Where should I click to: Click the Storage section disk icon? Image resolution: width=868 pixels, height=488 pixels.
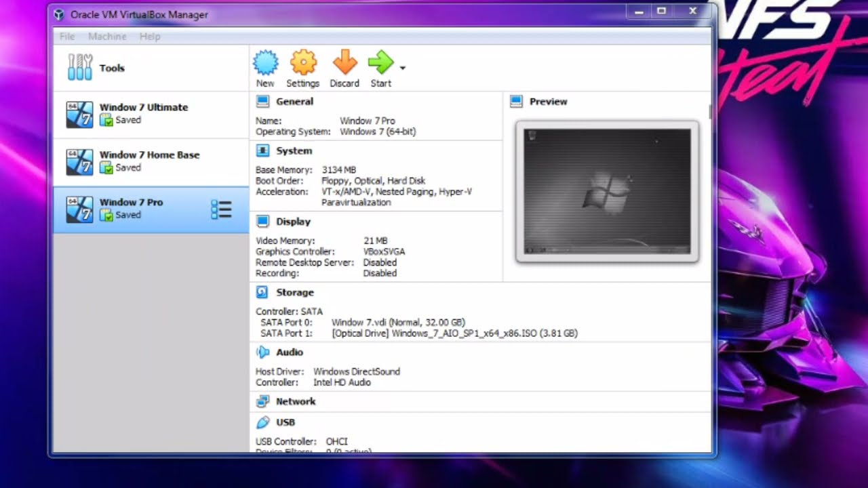[262, 293]
